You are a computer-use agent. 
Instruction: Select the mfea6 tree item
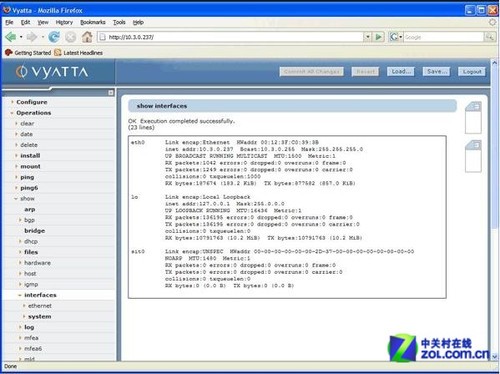[x=33, y=349]
